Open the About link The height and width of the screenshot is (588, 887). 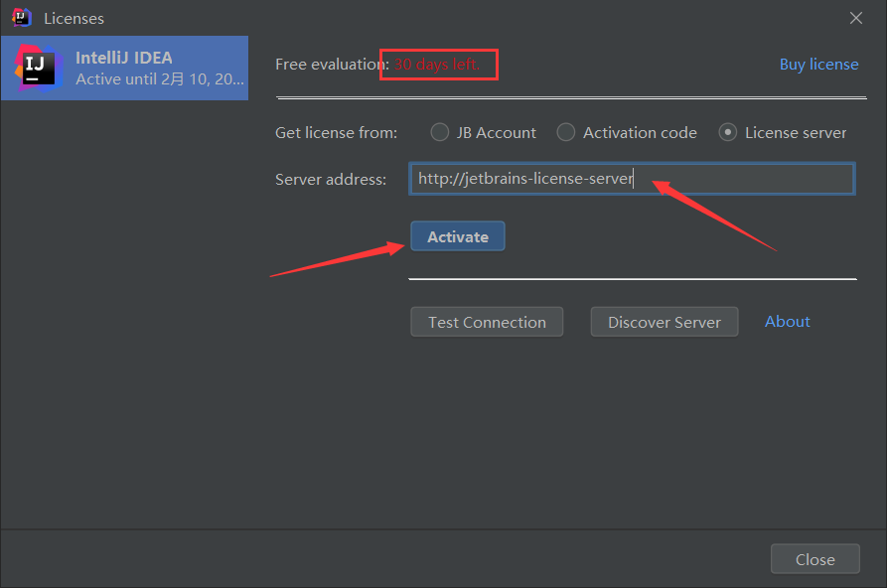787,322
